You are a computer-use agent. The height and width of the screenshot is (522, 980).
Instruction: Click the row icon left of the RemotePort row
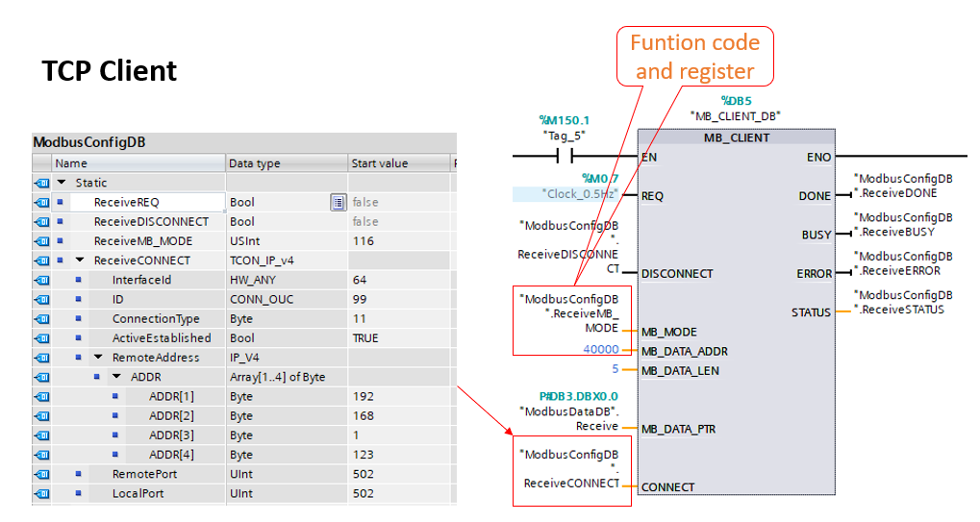(x=41, y=474)
